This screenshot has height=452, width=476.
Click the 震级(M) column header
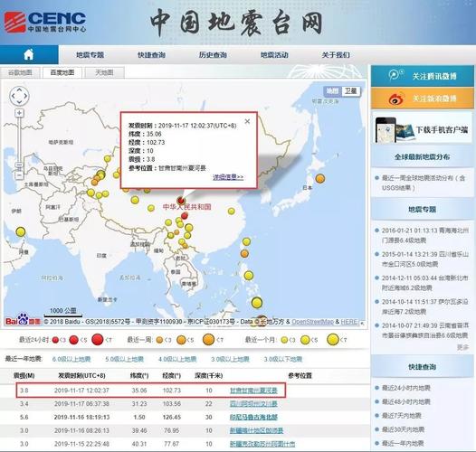pyautogui.click(x=24, y=375)
